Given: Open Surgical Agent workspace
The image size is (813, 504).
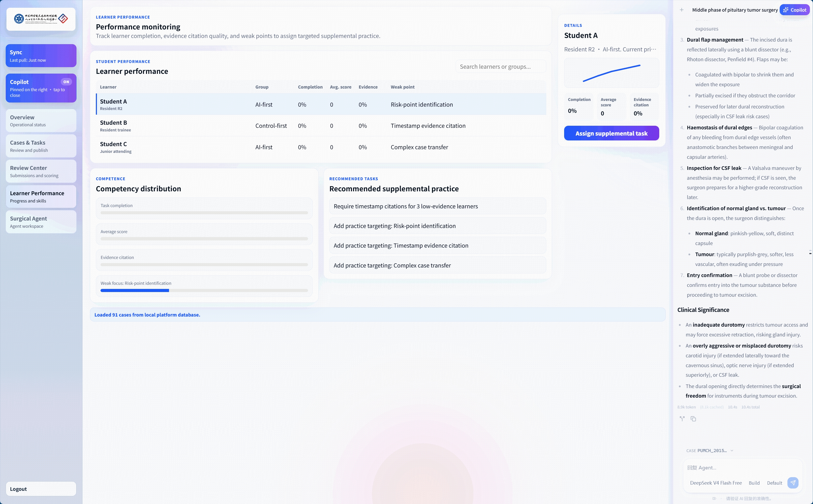Looking at the screenshot, I should (41, 222).
